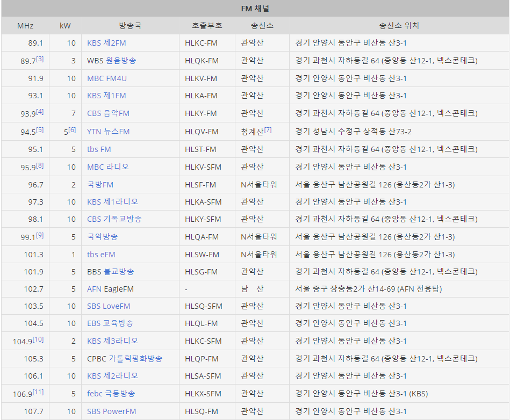The image size is (510, 420).
Task: Follow footnote [7] next to 청계산
Action: pos(268,130)
